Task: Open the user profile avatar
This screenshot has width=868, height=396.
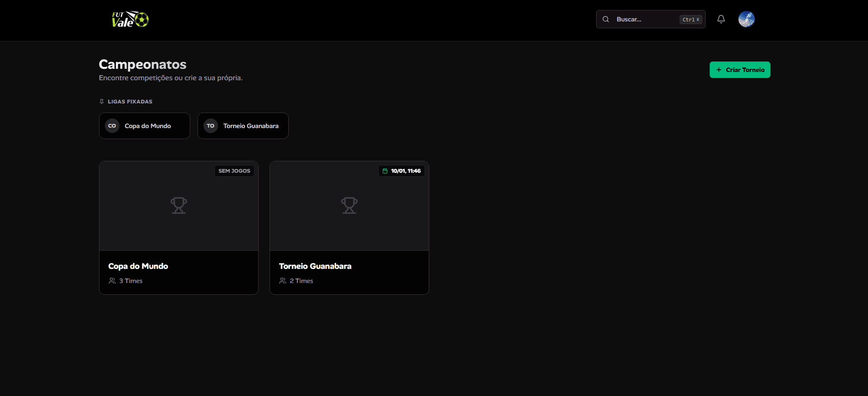Action: (746, 19)
